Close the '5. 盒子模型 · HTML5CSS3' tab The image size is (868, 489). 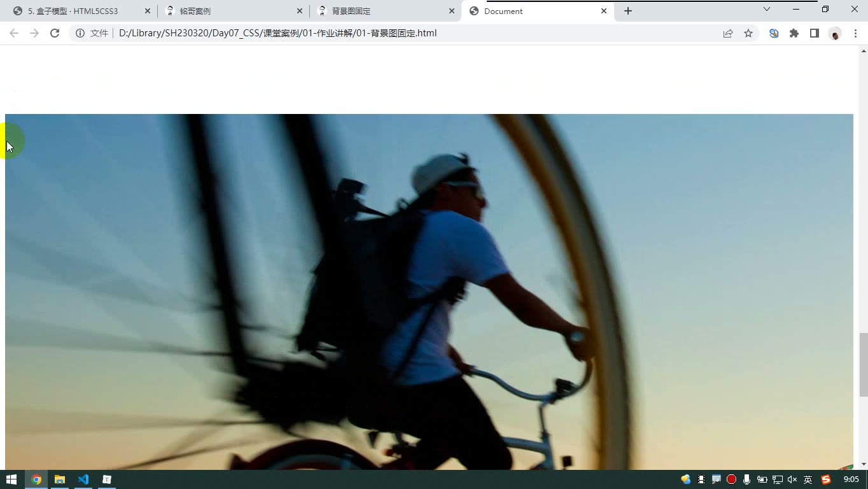click(148, 11)
